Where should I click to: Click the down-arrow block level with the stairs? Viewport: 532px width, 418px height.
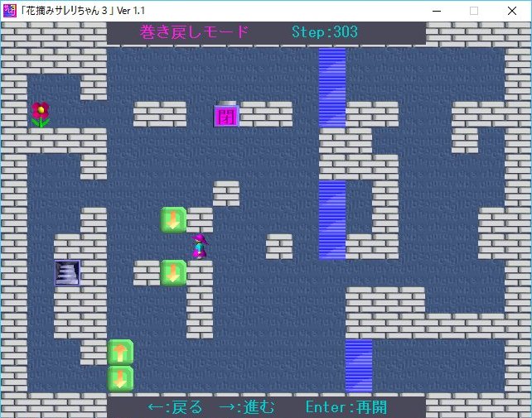tap(173, 272)
